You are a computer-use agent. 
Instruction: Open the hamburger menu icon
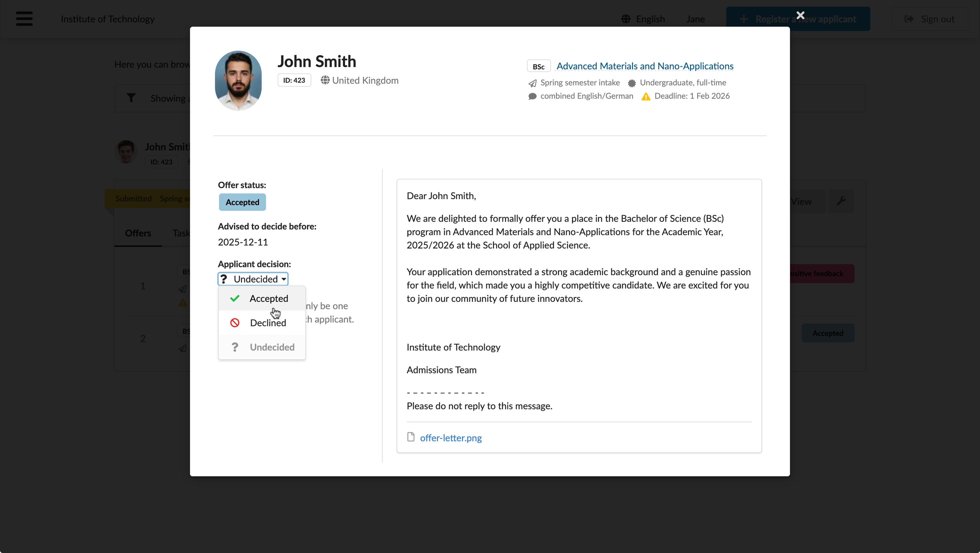tap(24, 19)
